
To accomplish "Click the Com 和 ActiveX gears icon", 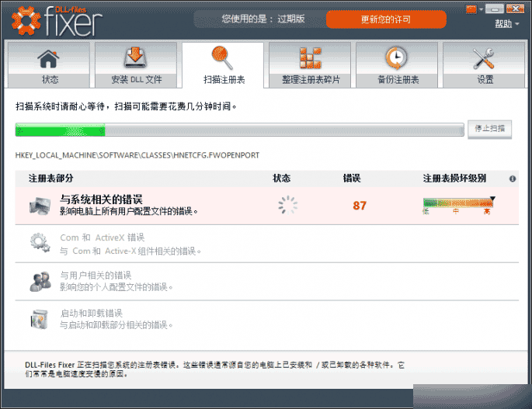I will (40, 244).
